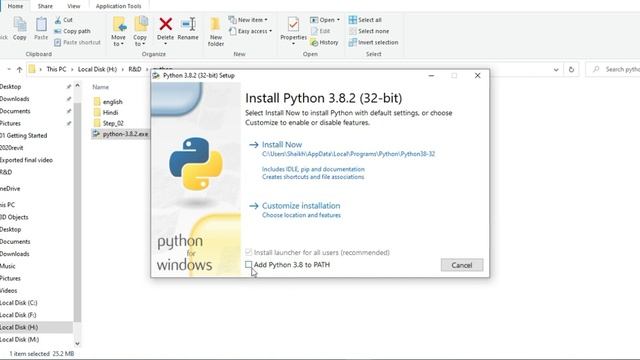
Task: Open Music in navigation pane
Action: point(8,266)
